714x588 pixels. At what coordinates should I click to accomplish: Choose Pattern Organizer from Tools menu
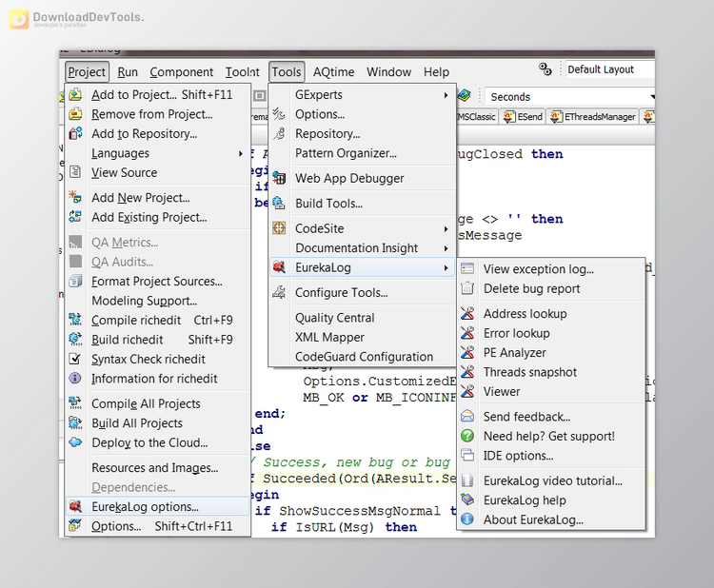tap(363, 153)
